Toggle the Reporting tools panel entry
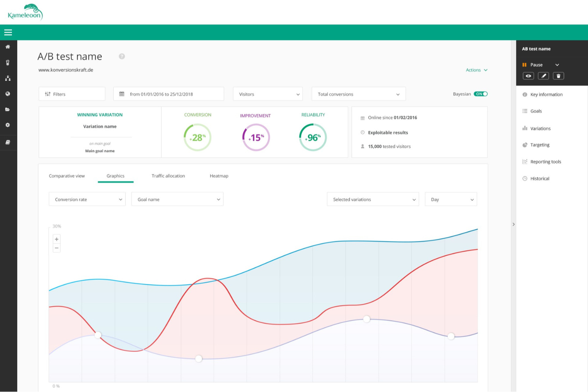 click(545, 162)
